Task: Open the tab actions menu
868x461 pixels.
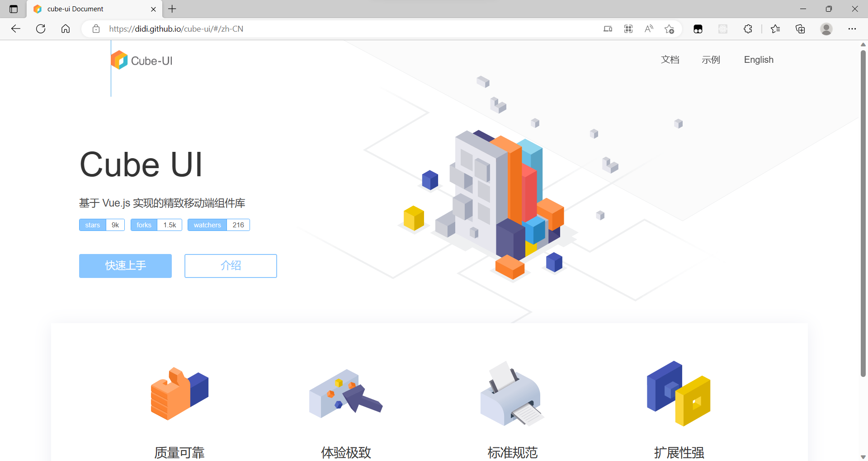Action: [x=13, y=9]
